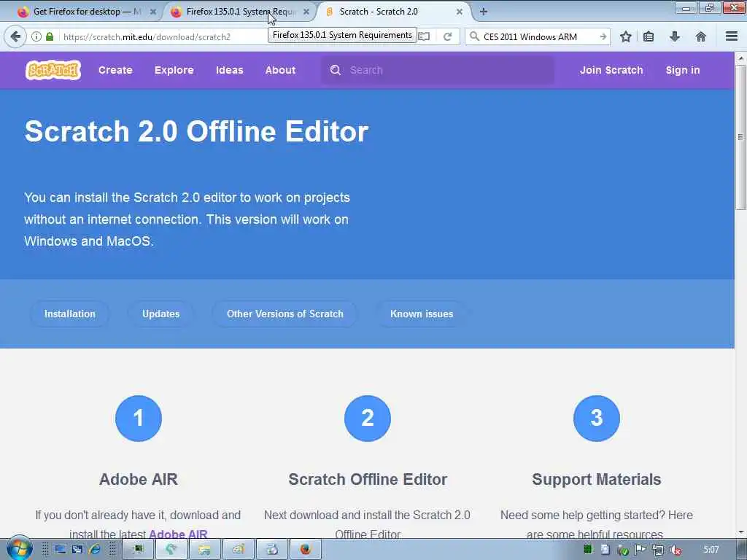Click Show Desktop quick launch icon

pyautogui.click(x=60, y=550)
